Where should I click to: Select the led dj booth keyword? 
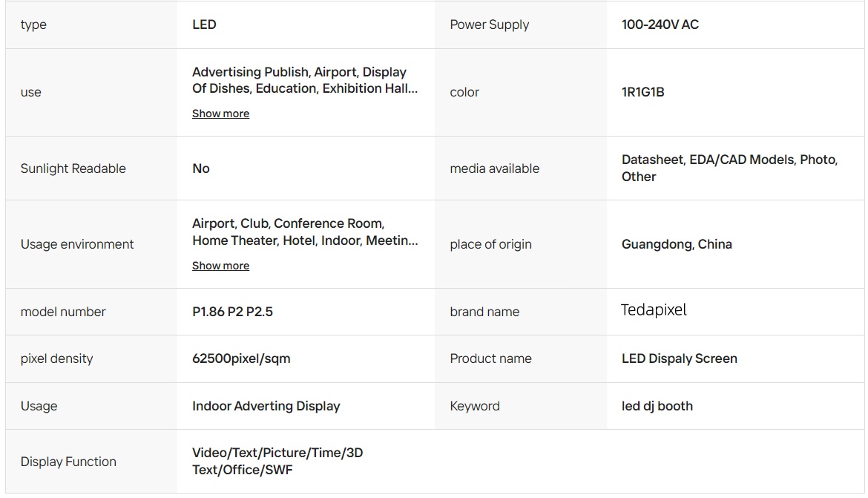pyautogui.click(x=657, y=406)
